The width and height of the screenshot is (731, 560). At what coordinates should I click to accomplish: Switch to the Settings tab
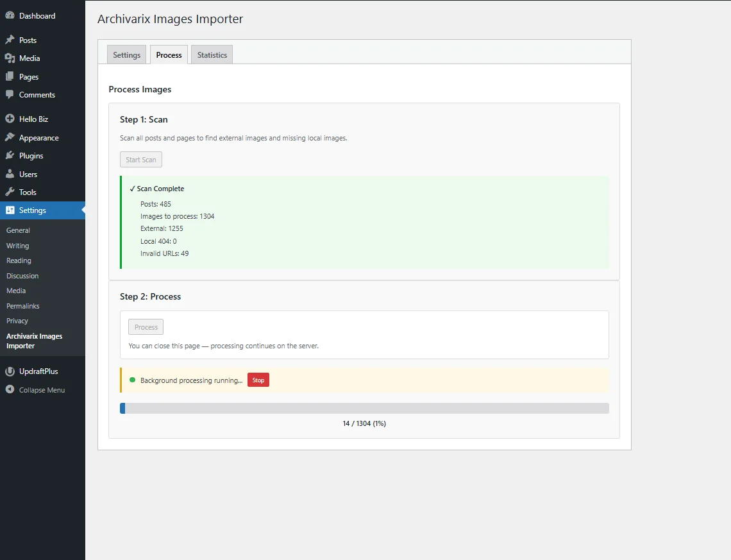[x=126, y=55]
